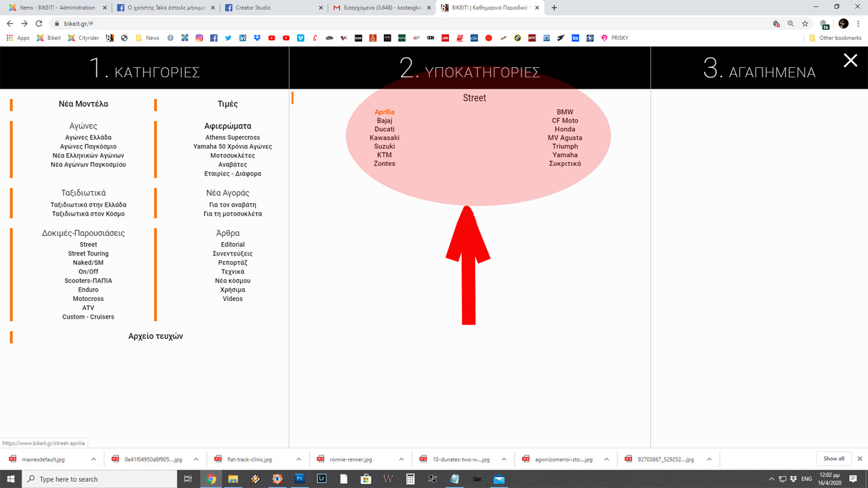This screenshot has height=488, width=868.
Task: Switch to the Facebook Takis message tab
Action: 164,7
